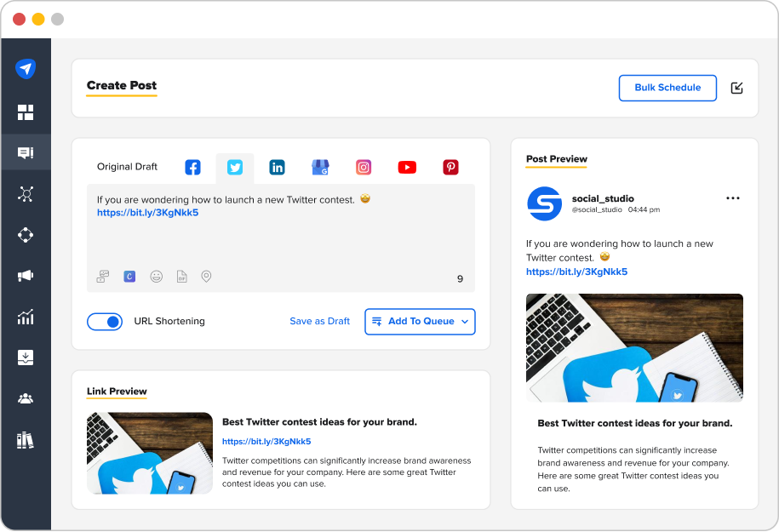This screenshot has width=779, height=532.
Task: Add location with the pin icon
Action: [206, 277]
